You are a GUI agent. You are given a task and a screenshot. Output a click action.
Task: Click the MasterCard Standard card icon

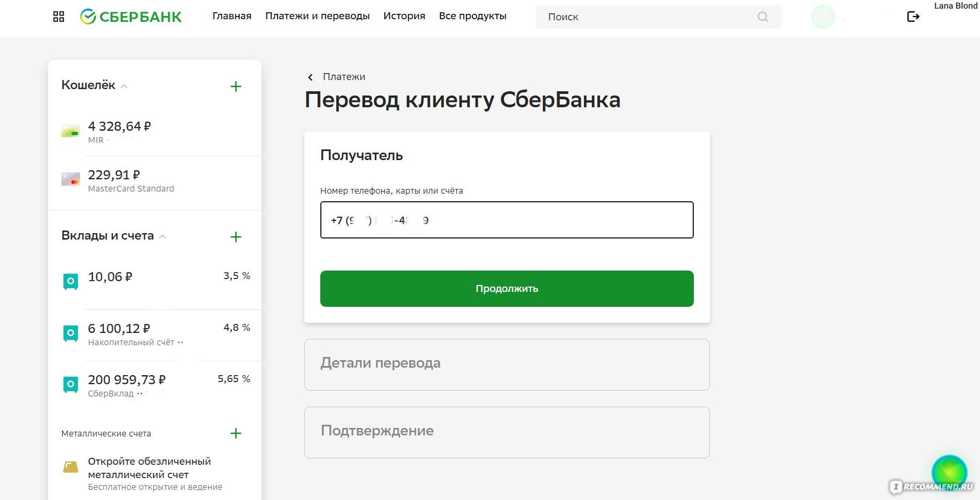click(70, 179)
